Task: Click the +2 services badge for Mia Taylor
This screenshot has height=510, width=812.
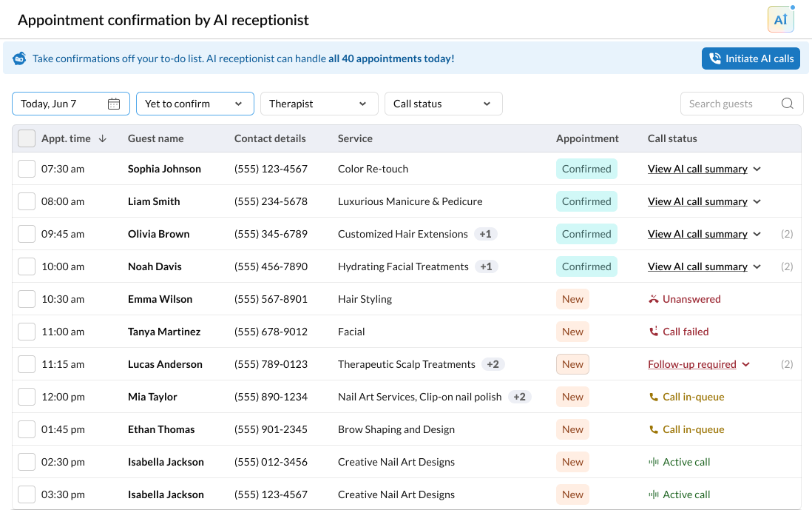Action: point(520,397)
